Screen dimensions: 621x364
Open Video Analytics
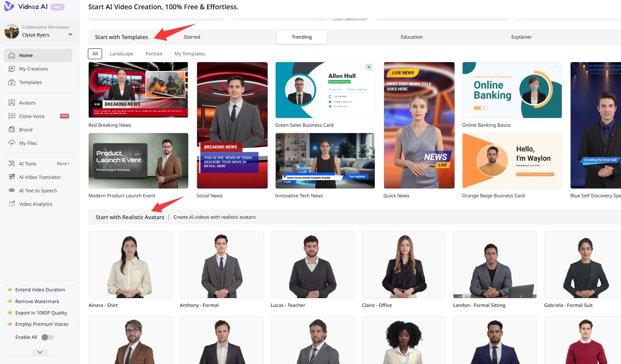click(35, 204)
